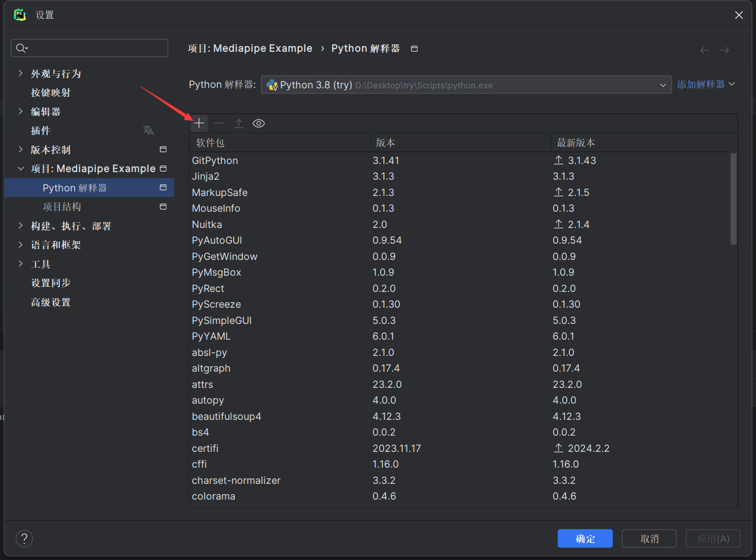Click in the settings search field

coord(89,48)
